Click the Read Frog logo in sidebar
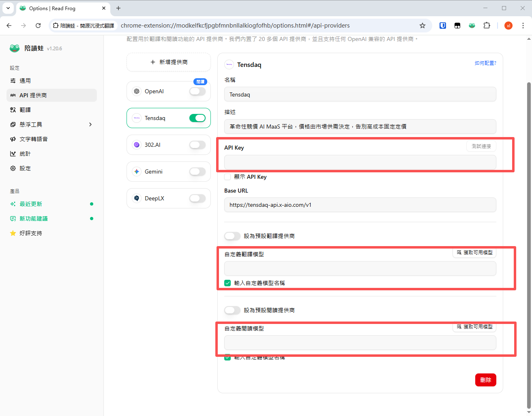 click(x=15, y=48)
